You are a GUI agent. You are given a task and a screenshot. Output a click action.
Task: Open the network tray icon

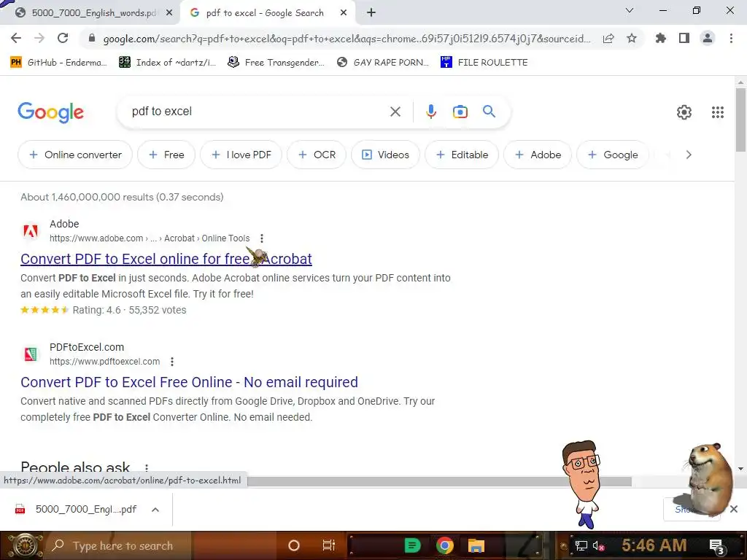pyautogui.click(x=581, y=546)
